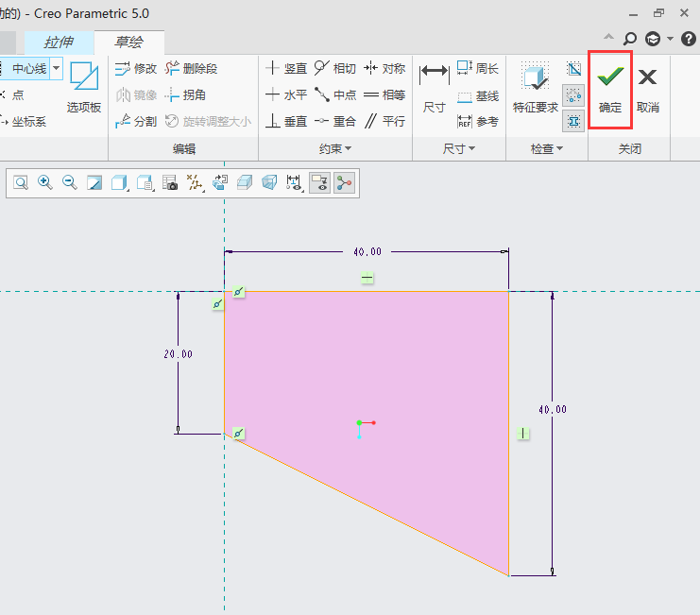700x615 pixels.
Task: Open the datum display filters dropdown
Action: (195, 183)
